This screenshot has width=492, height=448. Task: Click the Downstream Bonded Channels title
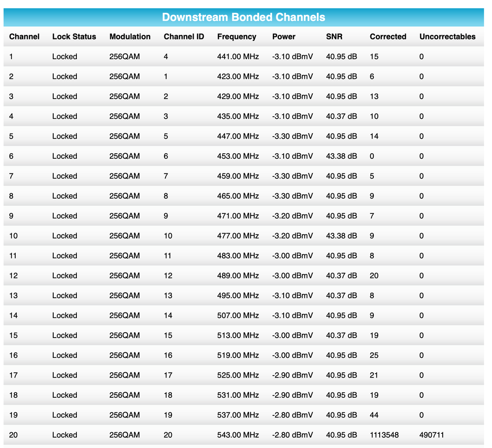(x=244, y=17)
